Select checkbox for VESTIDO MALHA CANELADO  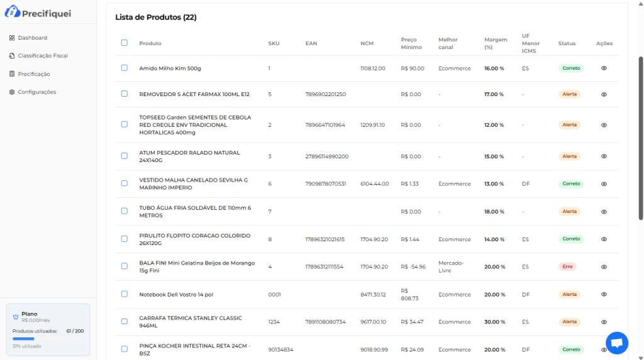(125, 183)
